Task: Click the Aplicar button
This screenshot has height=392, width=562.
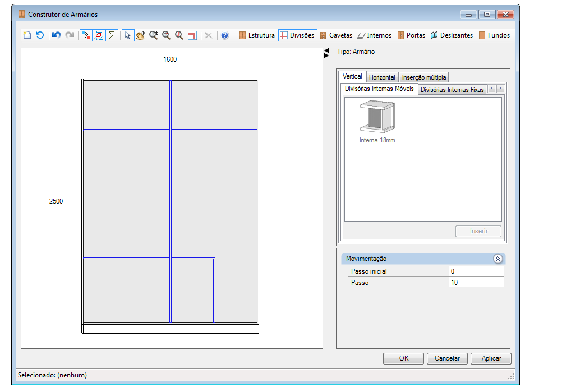Action: [491, 358]
